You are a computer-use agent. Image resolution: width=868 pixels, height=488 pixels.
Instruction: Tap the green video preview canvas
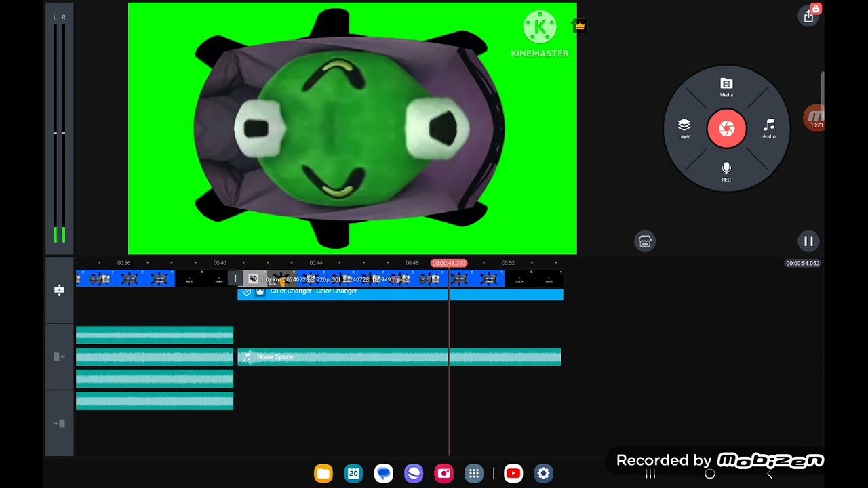coord(353,129)
